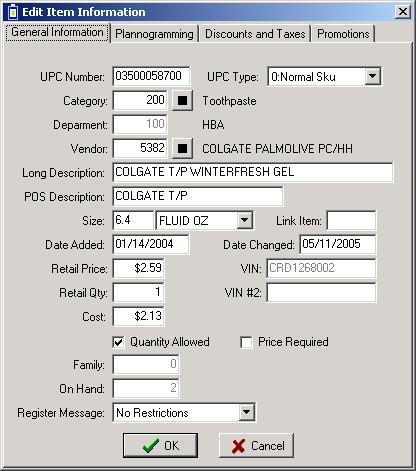The height and width of the screenshot is (471, 416).
Task: Focus the Retail Price field
Action: pos(138,268)
